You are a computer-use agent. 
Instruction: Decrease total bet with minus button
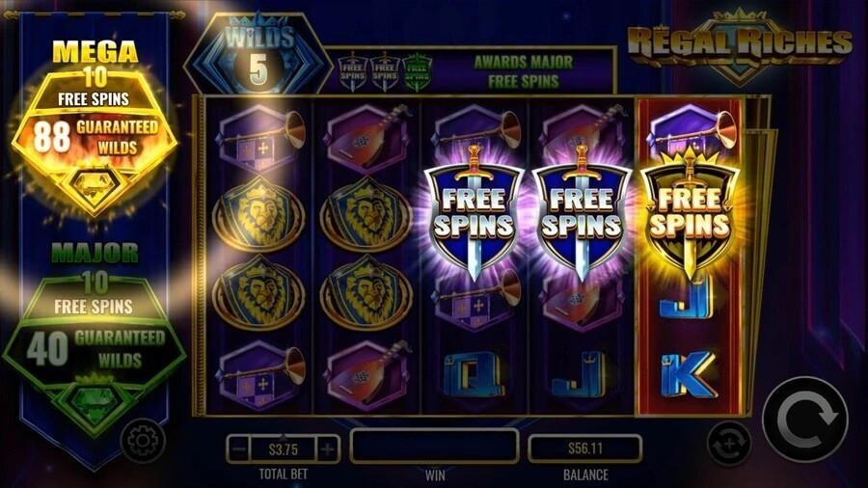click(x=238, y=448)
